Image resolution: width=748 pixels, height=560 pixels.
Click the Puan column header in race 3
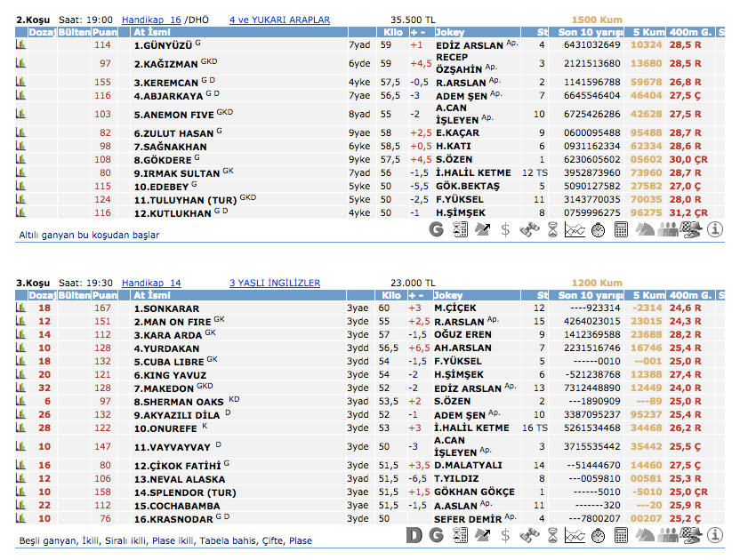[105, 294]
